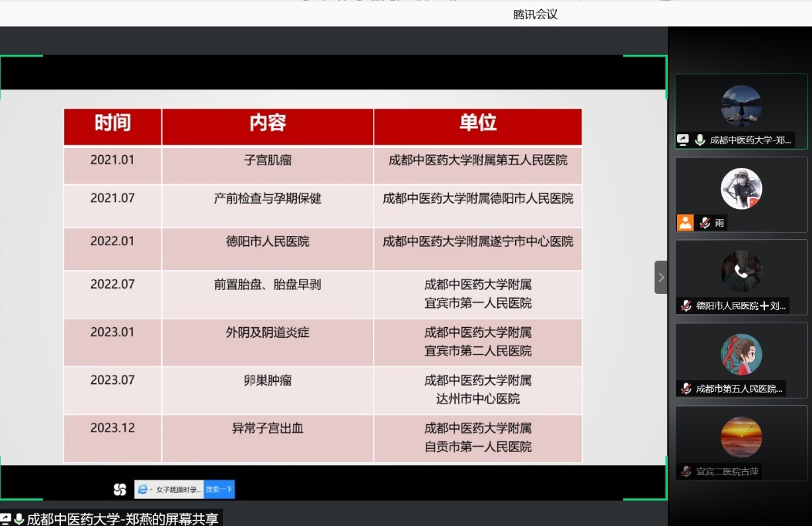Click the participant name 宜宾二医院古萍

pos(727,472)
